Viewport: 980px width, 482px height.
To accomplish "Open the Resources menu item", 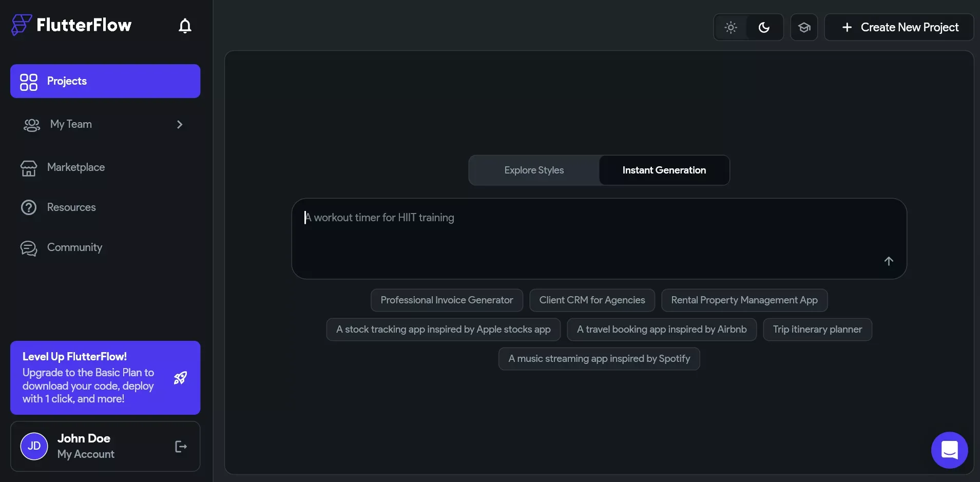I will [105, 207].
